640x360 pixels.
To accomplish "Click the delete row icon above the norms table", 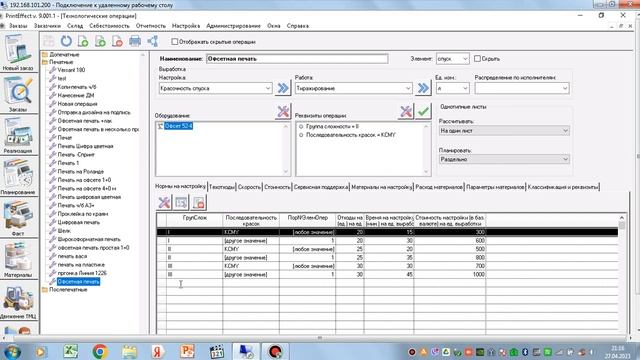I will [199, 202].
